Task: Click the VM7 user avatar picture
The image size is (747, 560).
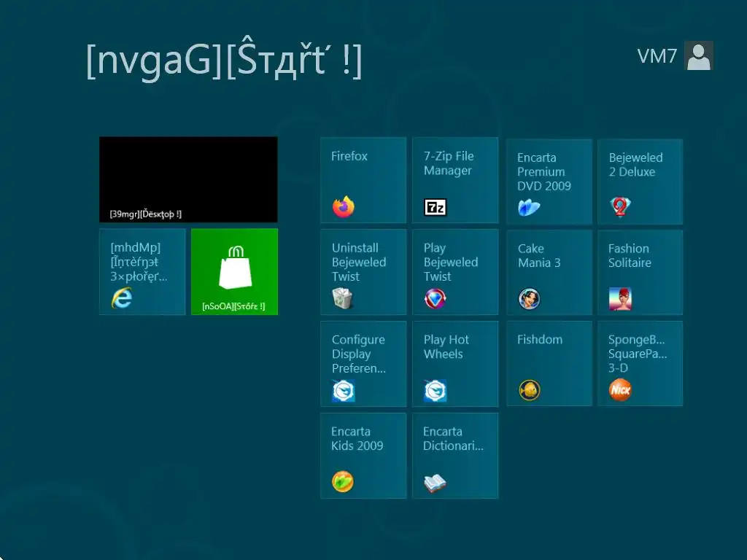Action: (698, 55)
